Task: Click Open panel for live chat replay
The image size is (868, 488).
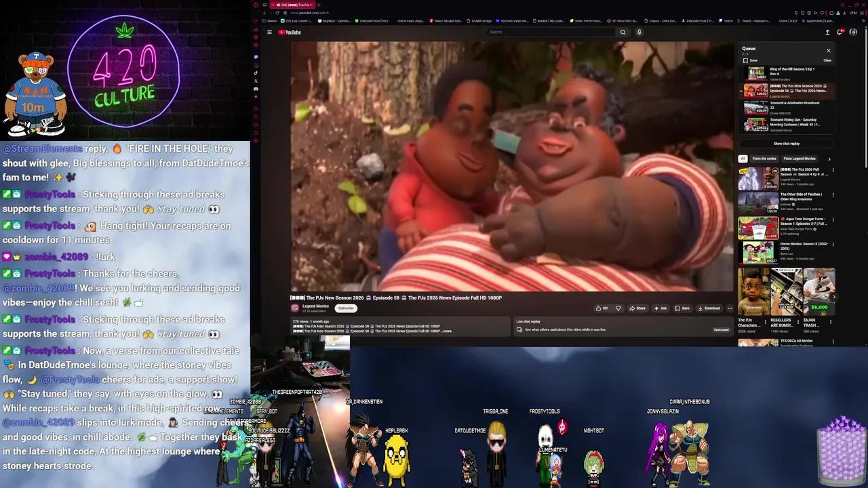Action: (x=721, y=330)
